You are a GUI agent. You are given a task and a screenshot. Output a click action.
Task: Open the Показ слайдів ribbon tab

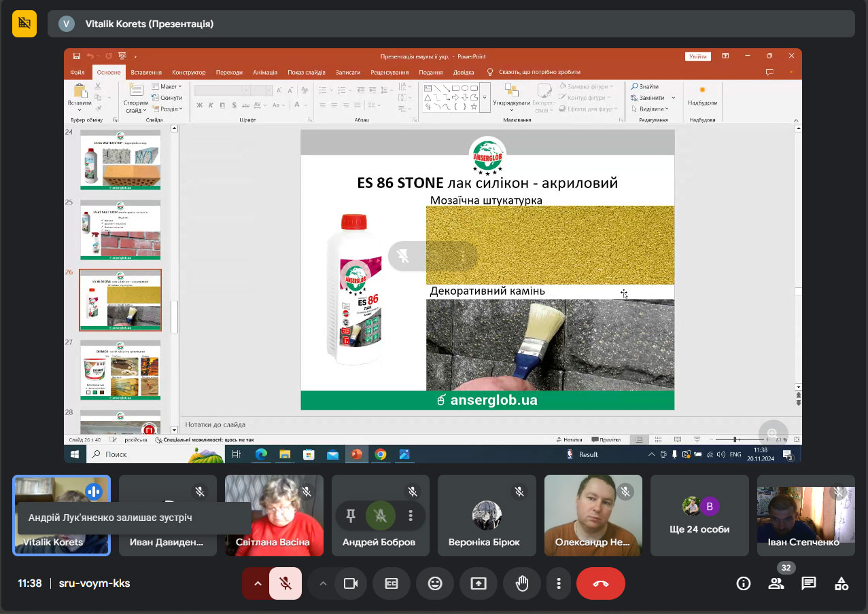point(307,72)
